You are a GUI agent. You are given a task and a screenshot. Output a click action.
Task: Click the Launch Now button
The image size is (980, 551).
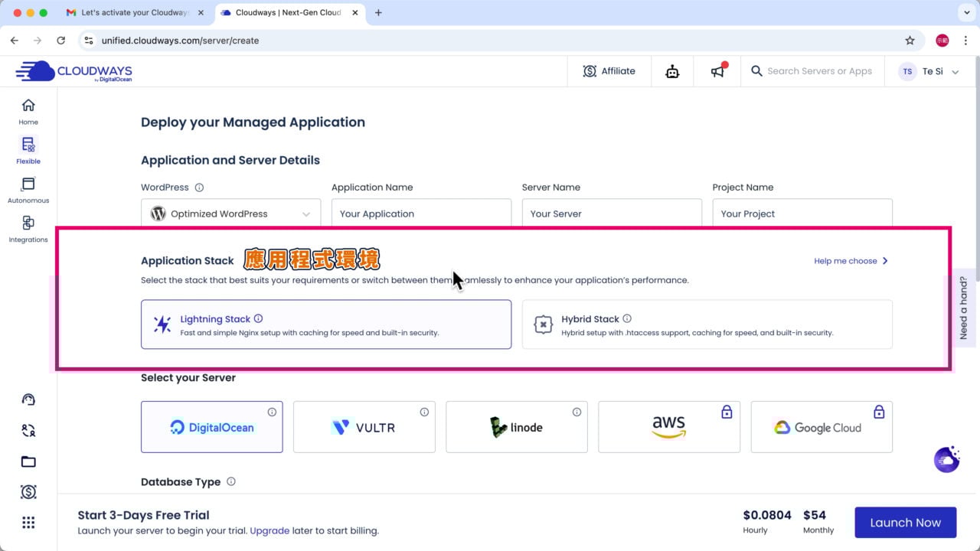[905, 522]
